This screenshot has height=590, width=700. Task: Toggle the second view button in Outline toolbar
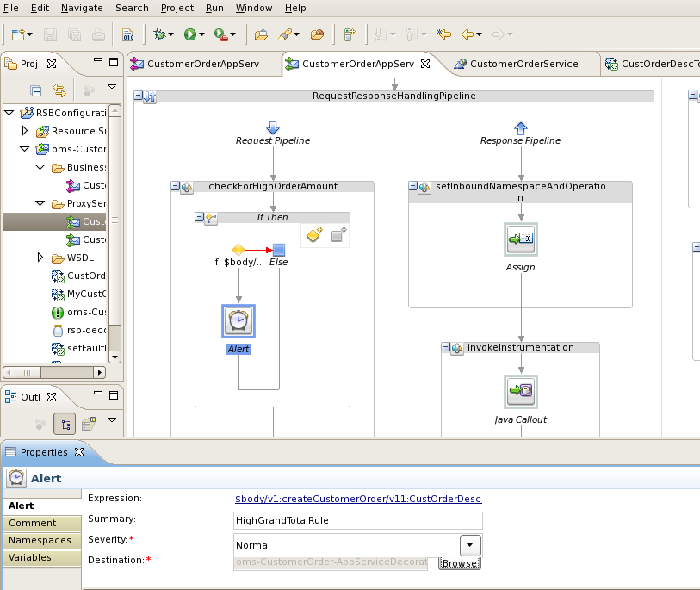coord(88,424)
